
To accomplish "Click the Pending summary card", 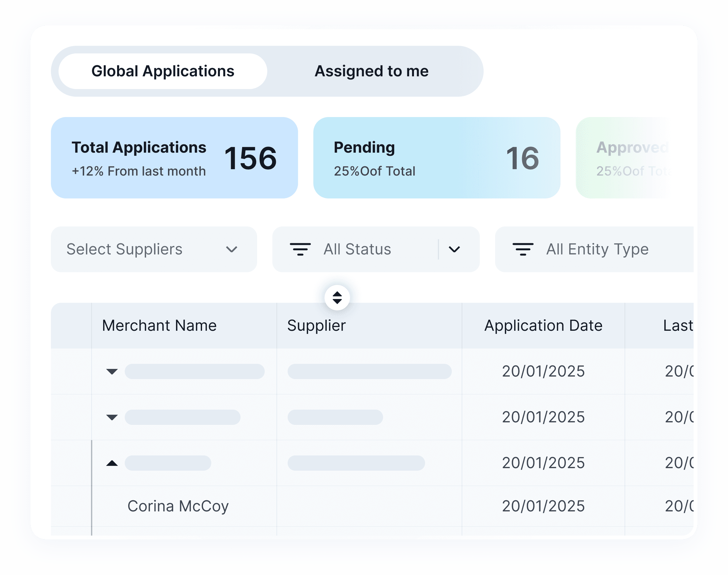I will click(x=437, y=157).
